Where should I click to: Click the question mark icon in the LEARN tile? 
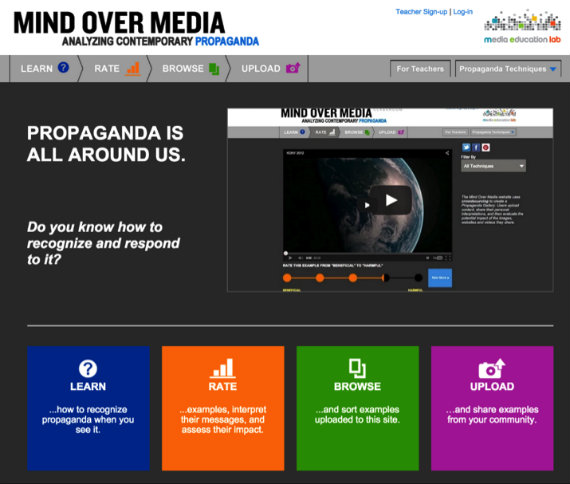click(x=88, y=368)
